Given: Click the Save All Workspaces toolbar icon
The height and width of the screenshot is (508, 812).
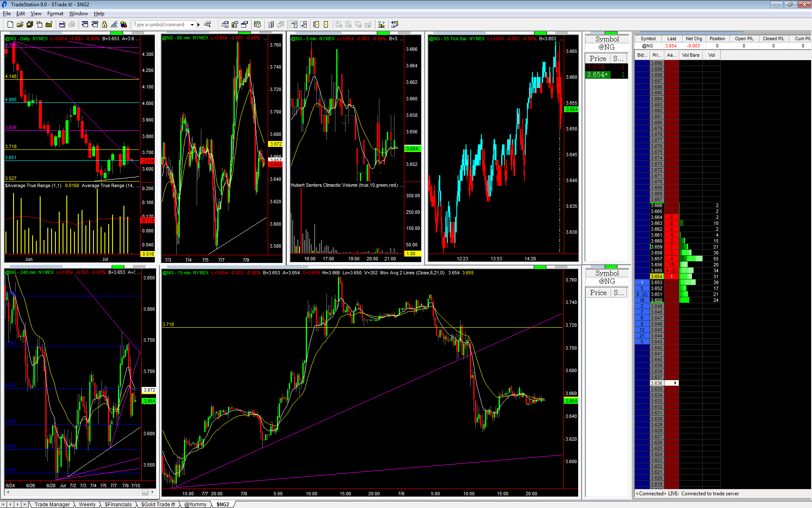Looking at the screenshot, I should coord(30,25).
